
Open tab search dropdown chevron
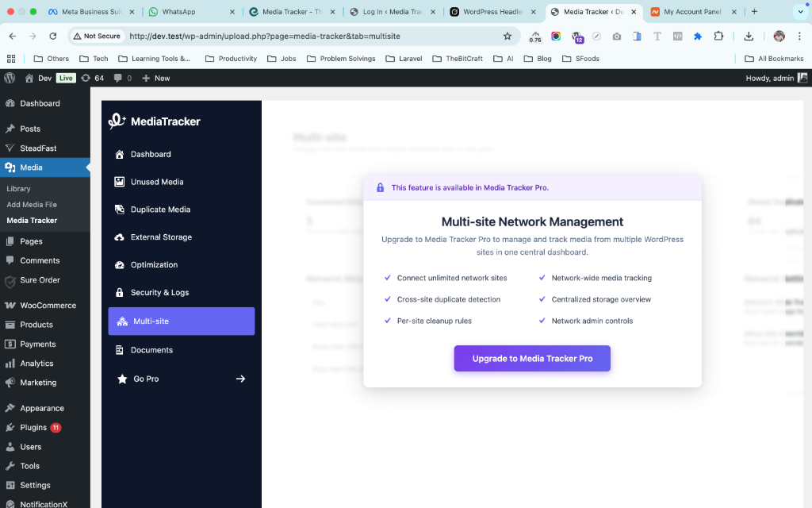pyautogui.click(x=801, y=11)
